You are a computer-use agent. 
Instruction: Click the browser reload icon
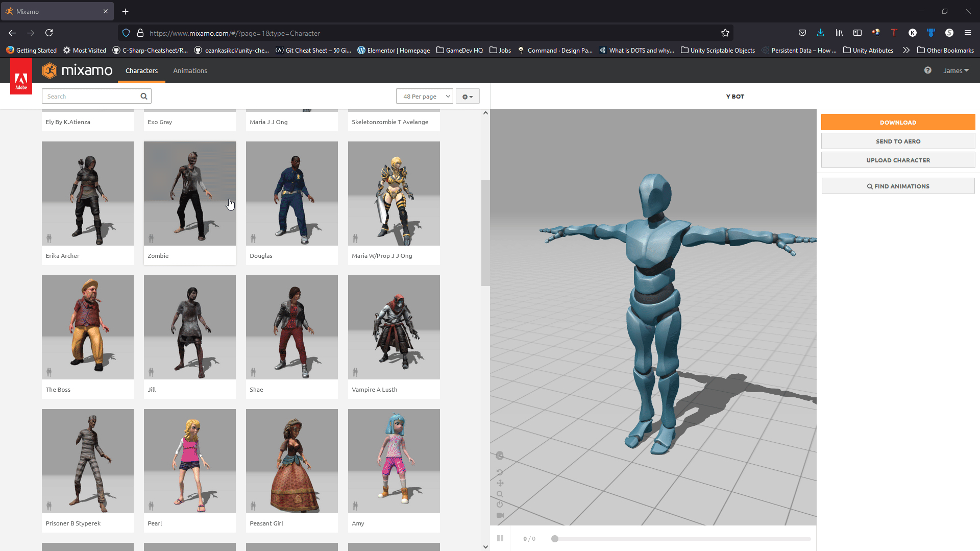click(x=49, y=33)
